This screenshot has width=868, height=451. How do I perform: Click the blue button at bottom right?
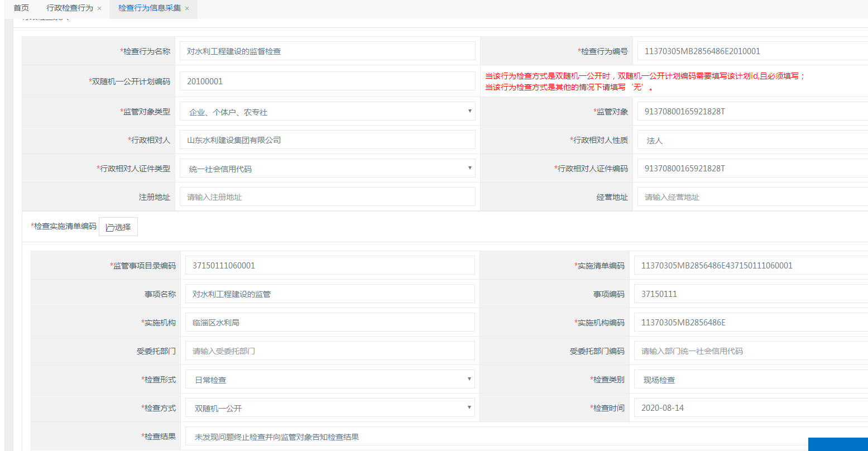[838, 444]
